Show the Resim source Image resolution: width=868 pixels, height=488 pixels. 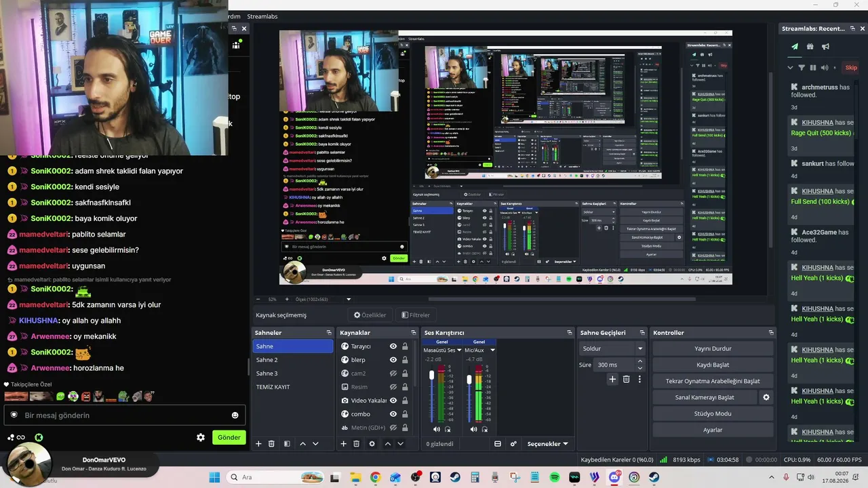(x=393, y=387)
